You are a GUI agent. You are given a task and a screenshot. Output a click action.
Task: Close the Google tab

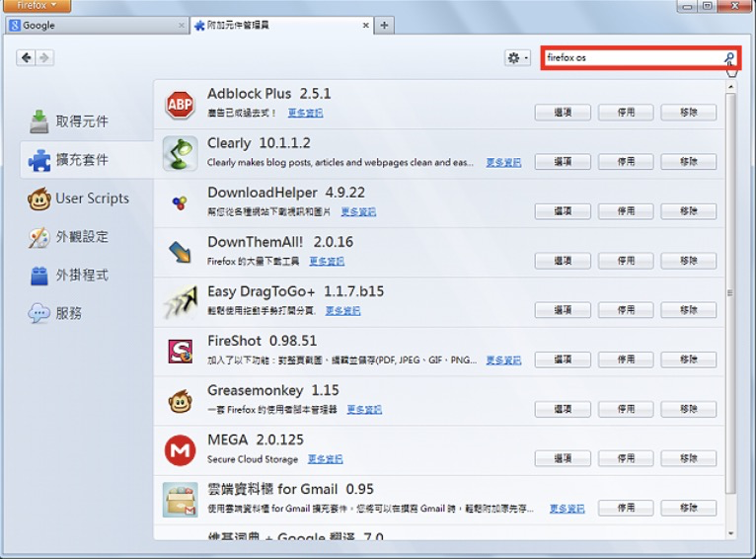[x=182, y=25]
